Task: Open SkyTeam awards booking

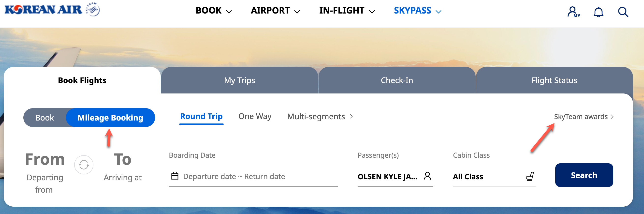Action: tap(580, 116)
